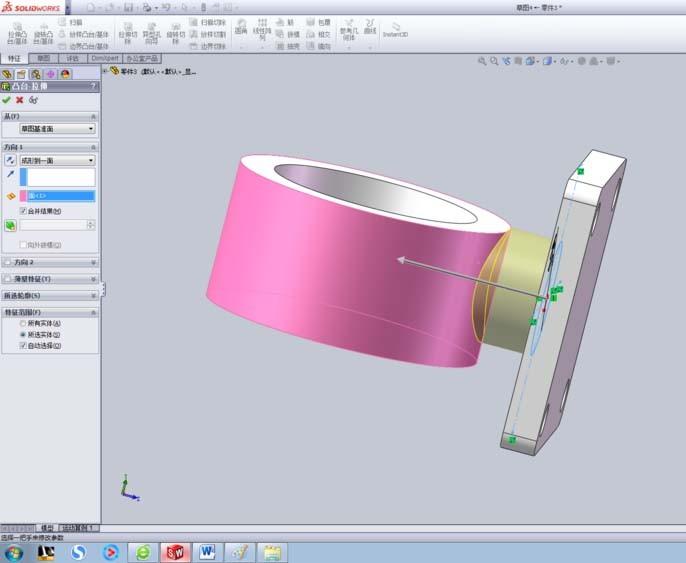This screenshot has width=686, height=563.
Task: Toggle Instant3D mode
Action: click(x=395, y=30)
